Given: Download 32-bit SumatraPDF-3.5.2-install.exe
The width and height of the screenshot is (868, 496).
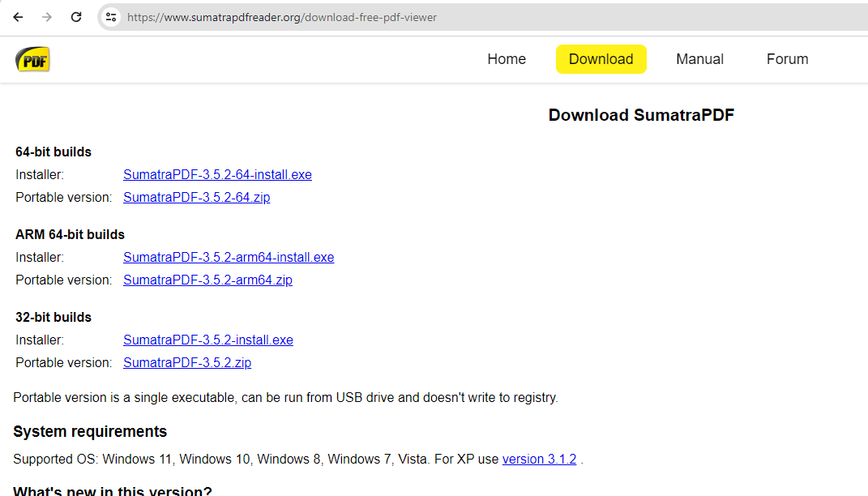Looking at the screenshot, I should point(208,340).
